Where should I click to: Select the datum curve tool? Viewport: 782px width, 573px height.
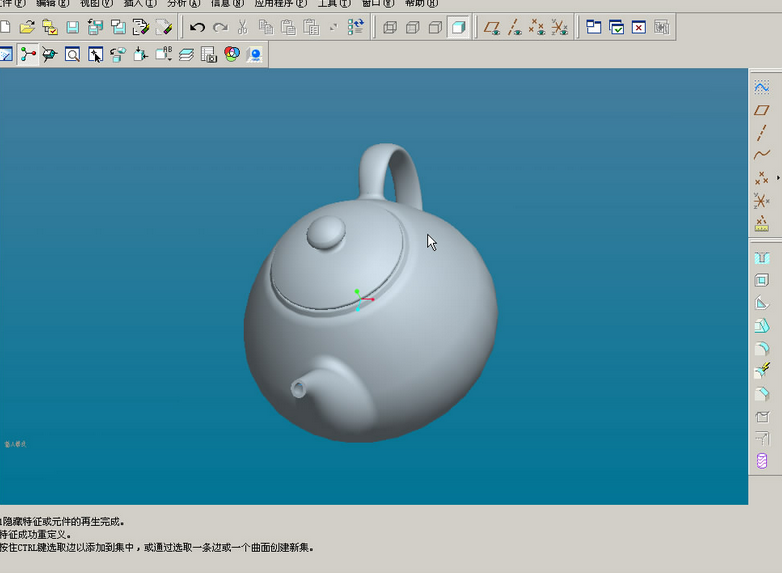coord(762,155)
